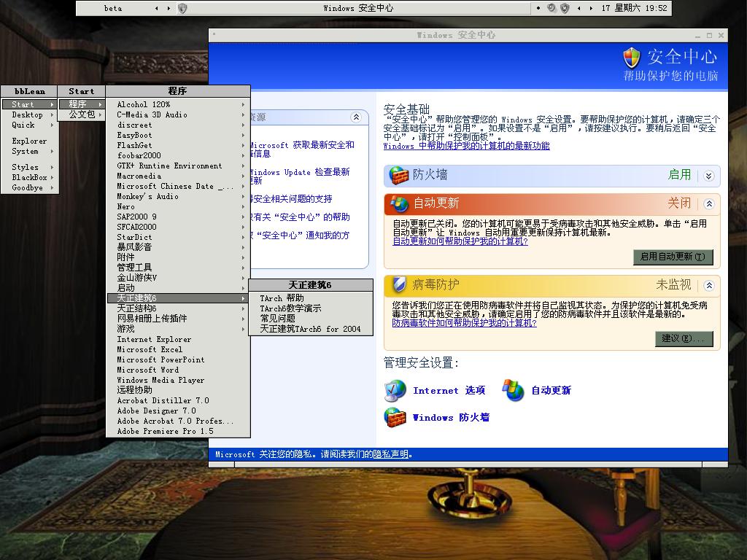Click the firewall icon in the 防火墙 header
Screen dimensions: 747x560
pos(399,175)
